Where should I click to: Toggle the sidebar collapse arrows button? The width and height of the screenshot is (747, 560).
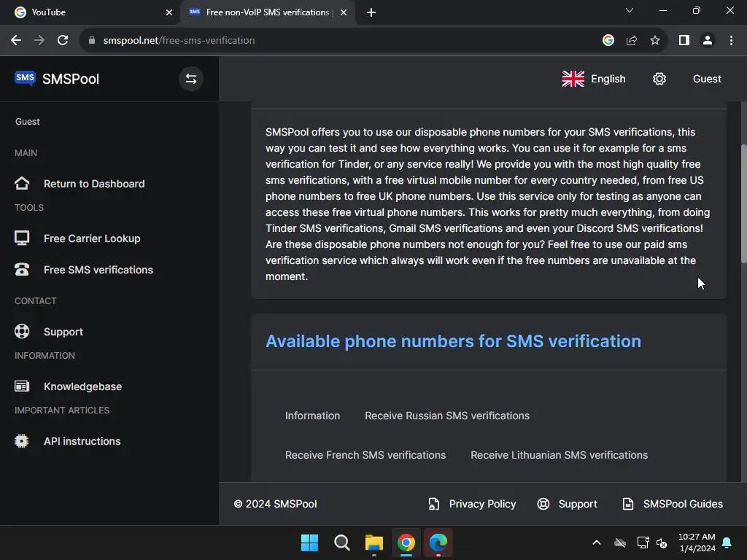[x=191, y=79]
